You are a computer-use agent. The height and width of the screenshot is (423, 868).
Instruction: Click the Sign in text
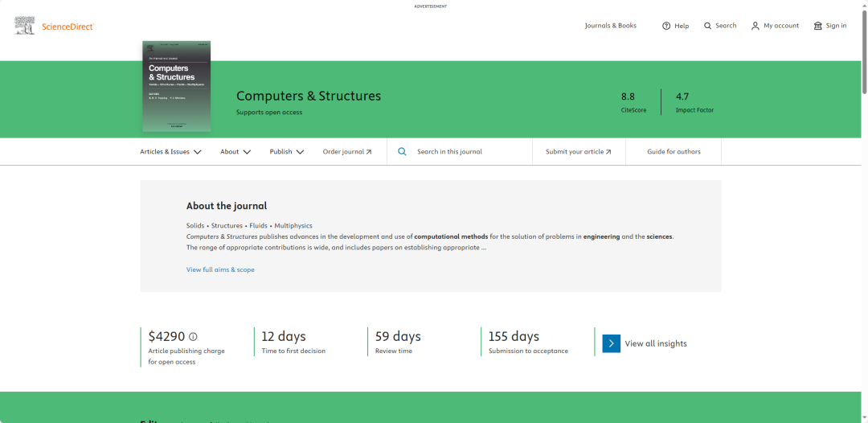point(836,26)
